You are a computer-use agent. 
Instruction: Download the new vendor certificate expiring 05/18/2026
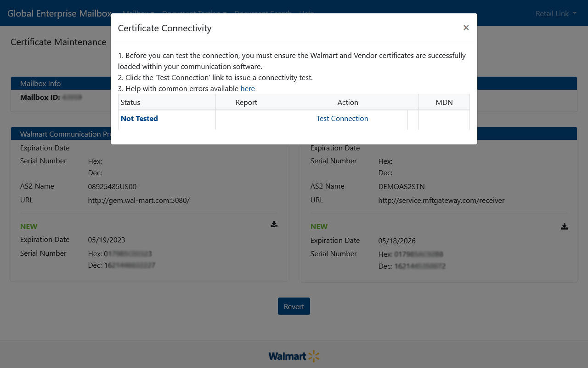pos(564,226)
